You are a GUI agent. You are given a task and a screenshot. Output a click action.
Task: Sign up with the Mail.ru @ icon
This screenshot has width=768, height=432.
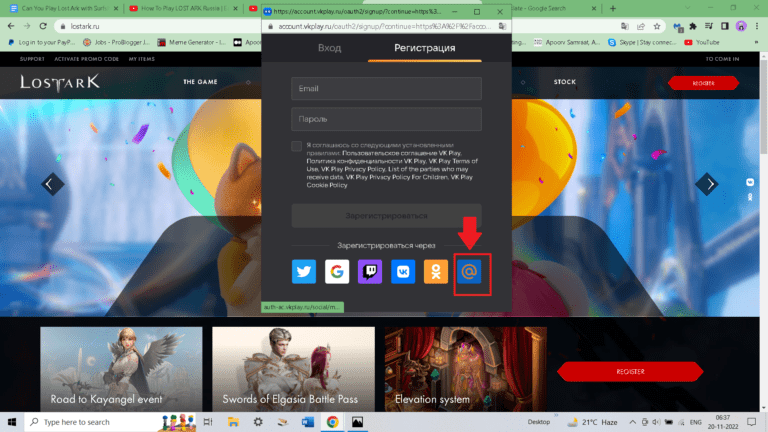pyautogui.click(x=469, y=271)
